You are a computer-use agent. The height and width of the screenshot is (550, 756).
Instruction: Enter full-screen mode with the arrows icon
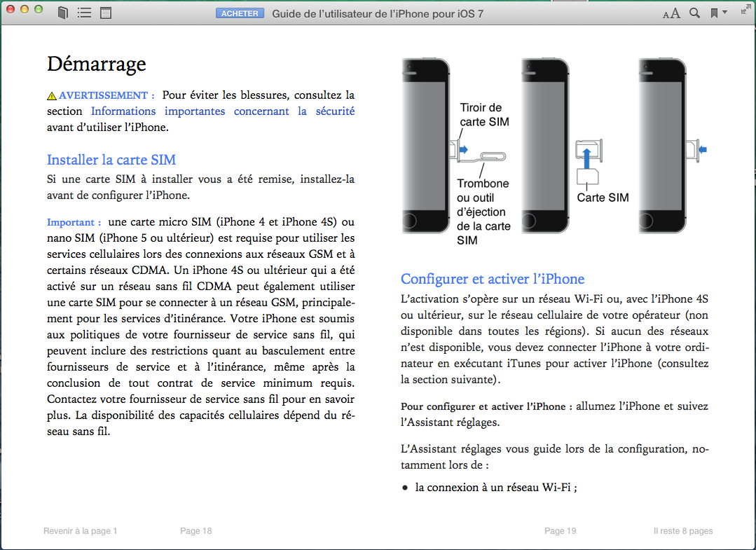pos(745,10)
